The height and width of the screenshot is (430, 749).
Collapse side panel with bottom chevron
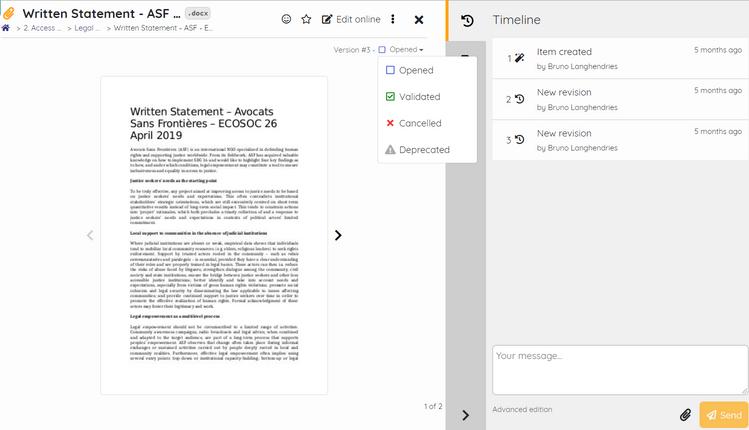click(x=466, y=415)
